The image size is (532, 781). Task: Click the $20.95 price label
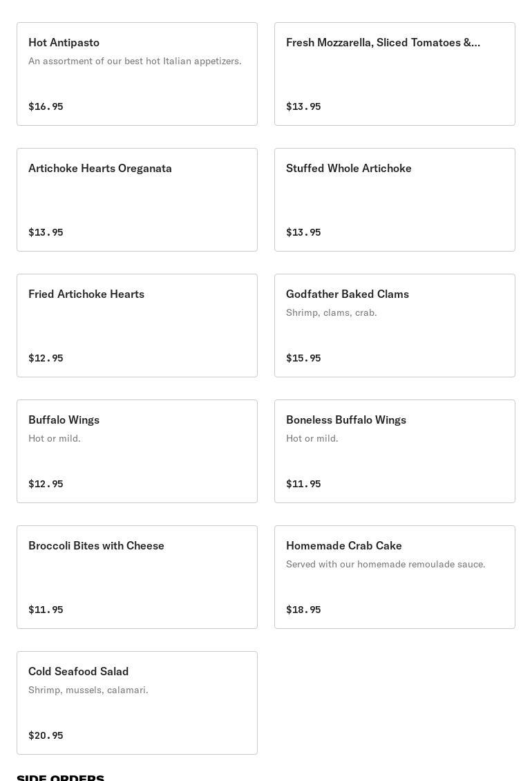46,735
